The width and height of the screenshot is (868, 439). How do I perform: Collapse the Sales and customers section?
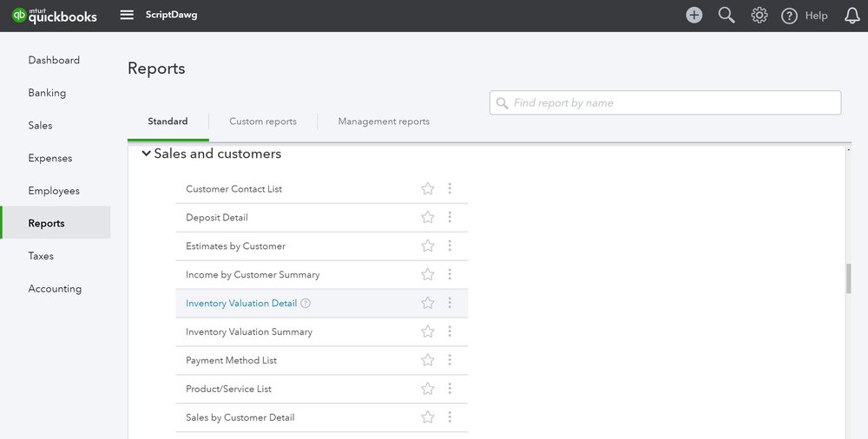pyautogui.click(x=146, y=154)
